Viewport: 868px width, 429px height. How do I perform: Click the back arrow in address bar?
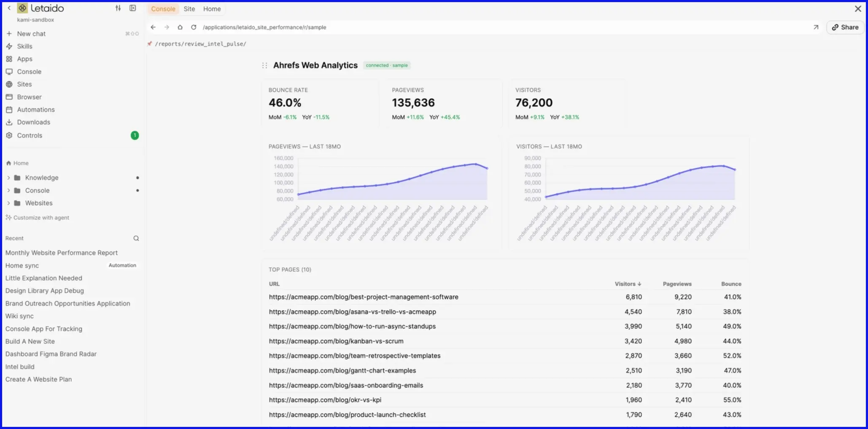(153, 27)
